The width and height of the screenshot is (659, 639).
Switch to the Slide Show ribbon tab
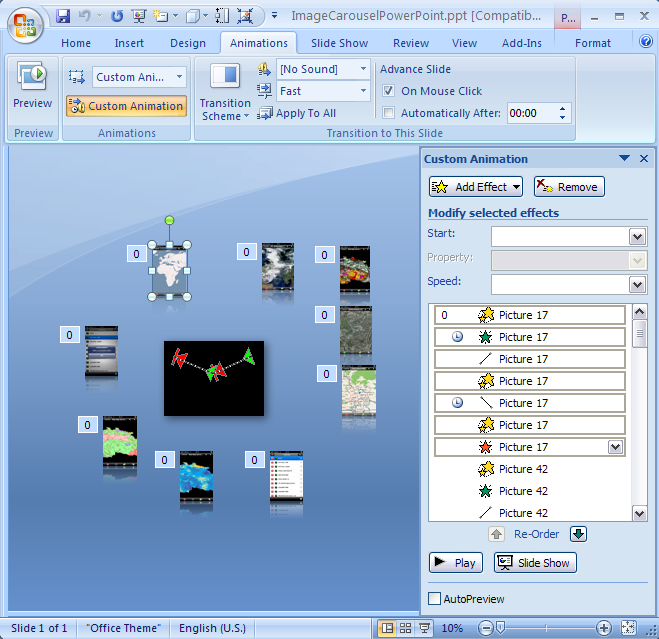pos(338,43)
